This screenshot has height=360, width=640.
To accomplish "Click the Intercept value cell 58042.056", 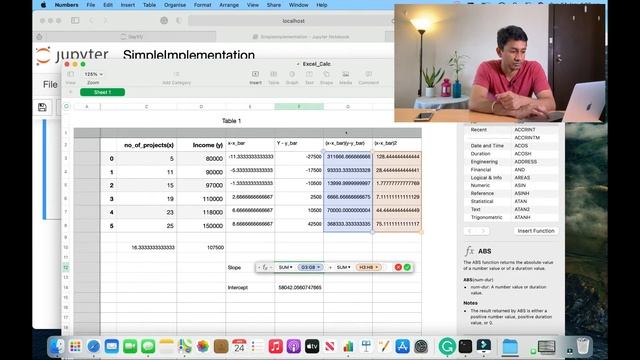I will tap(299, 287).
